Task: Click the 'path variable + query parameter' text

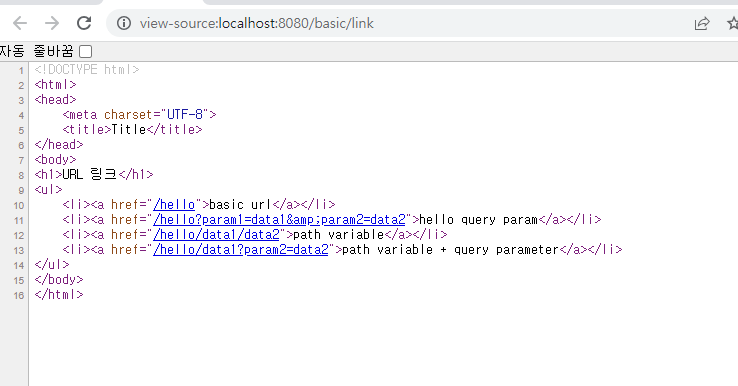Action: (450, 250)
